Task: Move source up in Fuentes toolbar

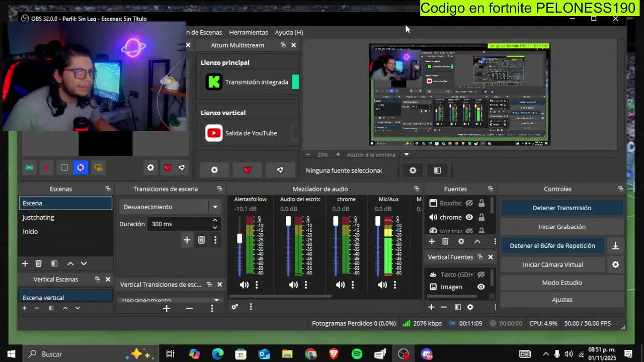Action: 477,242
